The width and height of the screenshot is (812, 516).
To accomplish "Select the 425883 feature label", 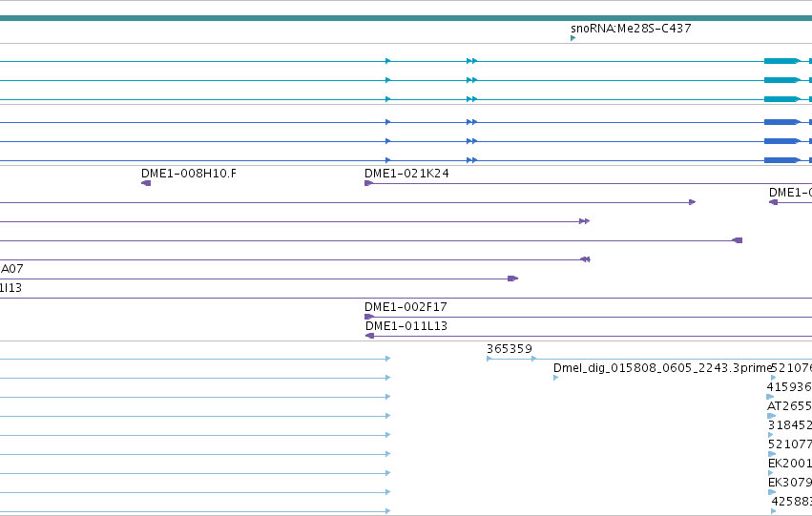I will point(791,502).
